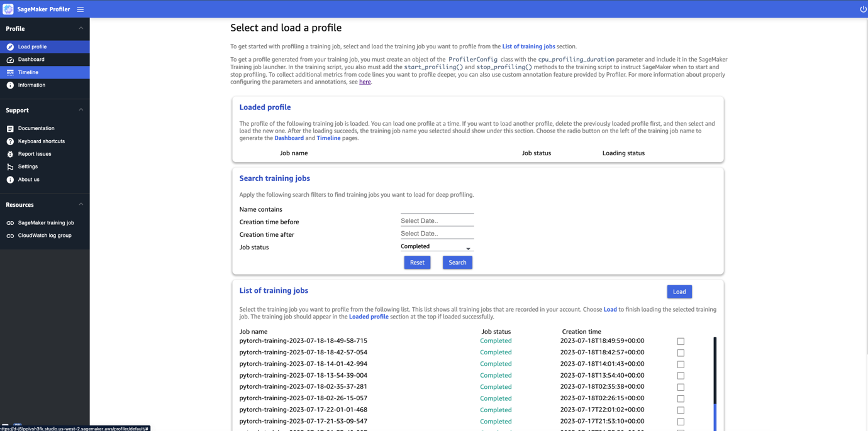The image size is (868, 431).
Task: Click the 'Creation time' column header
Action: pos(581,331)
